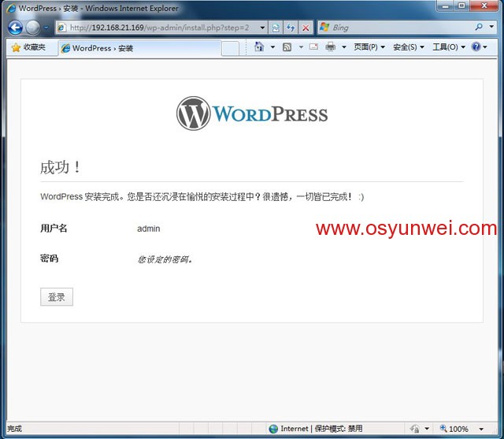Expand the Feeds dropdown arrow
Screen dimensions: 504x439
coord(301,47)
